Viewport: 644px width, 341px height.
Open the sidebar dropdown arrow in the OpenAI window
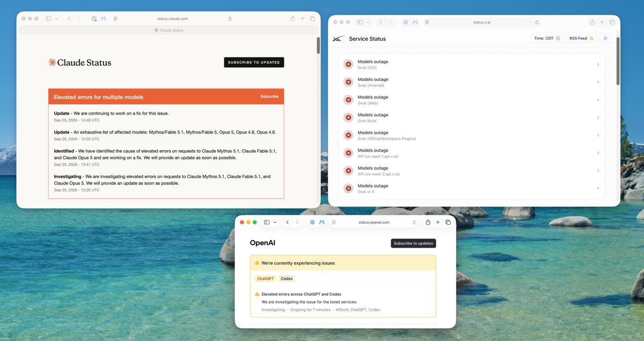[x=275, y=222]
